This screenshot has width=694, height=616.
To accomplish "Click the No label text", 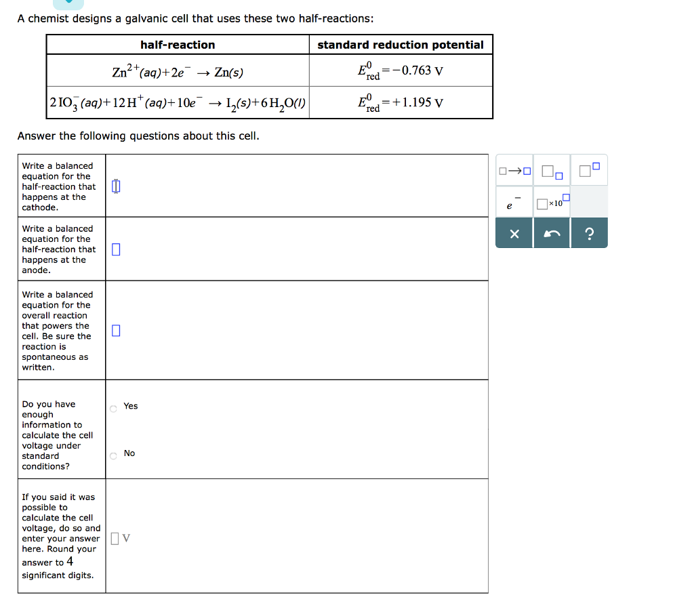I will (129, 453).
